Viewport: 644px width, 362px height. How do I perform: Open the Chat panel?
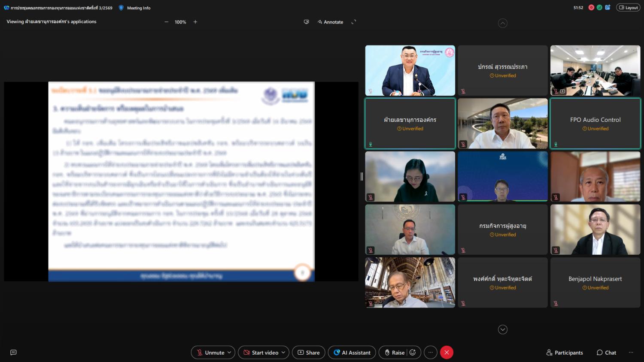(606, 353)
